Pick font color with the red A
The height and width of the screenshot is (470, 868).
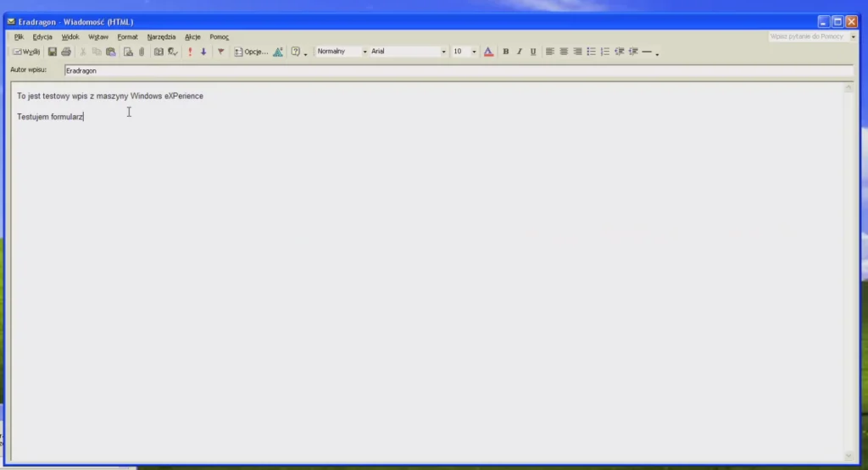tap(488, 52)
